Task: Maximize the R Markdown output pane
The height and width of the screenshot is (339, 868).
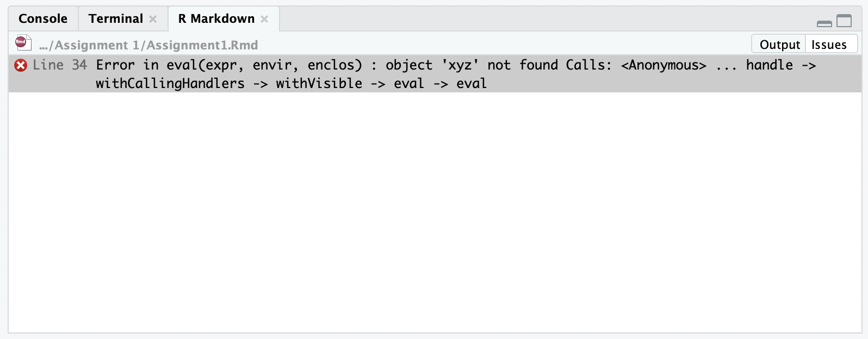Action: tap(844, 22)
